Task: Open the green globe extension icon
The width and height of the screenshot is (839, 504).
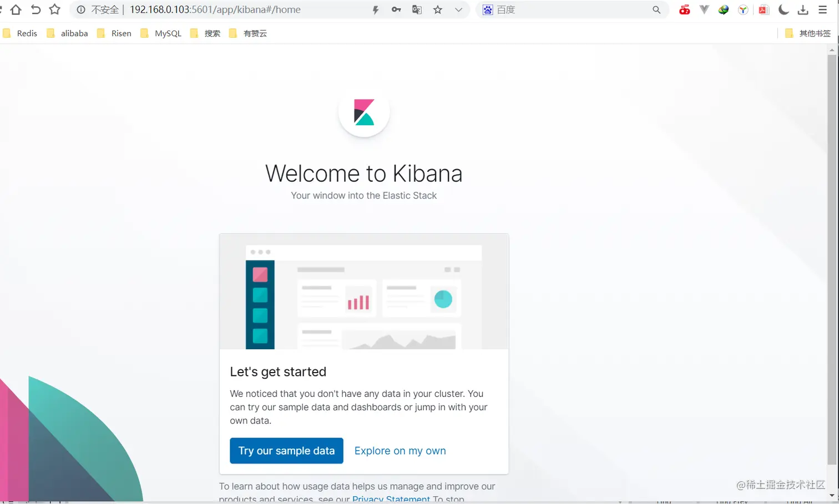Action: coord(724,10)
